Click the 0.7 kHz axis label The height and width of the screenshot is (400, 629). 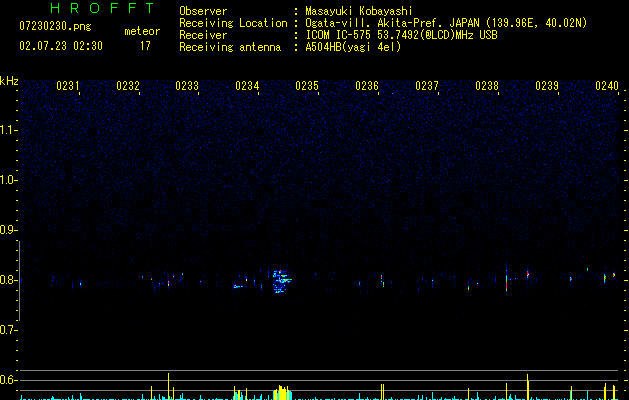click(x=8, y=330)
